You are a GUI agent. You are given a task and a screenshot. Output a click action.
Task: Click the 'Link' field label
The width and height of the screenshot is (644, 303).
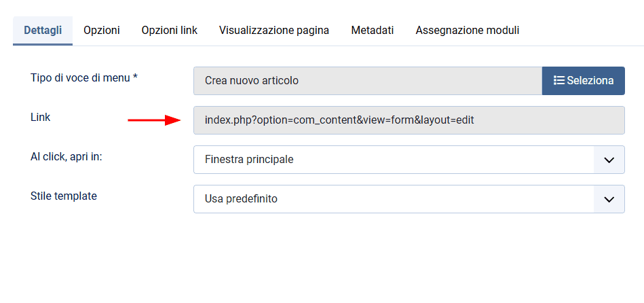coord(41,117)
